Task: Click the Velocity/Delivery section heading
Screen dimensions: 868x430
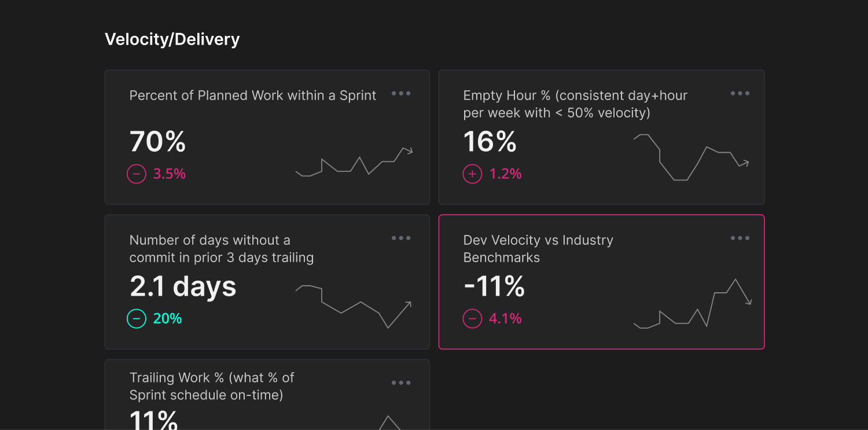Action: (x=172, y=39)
